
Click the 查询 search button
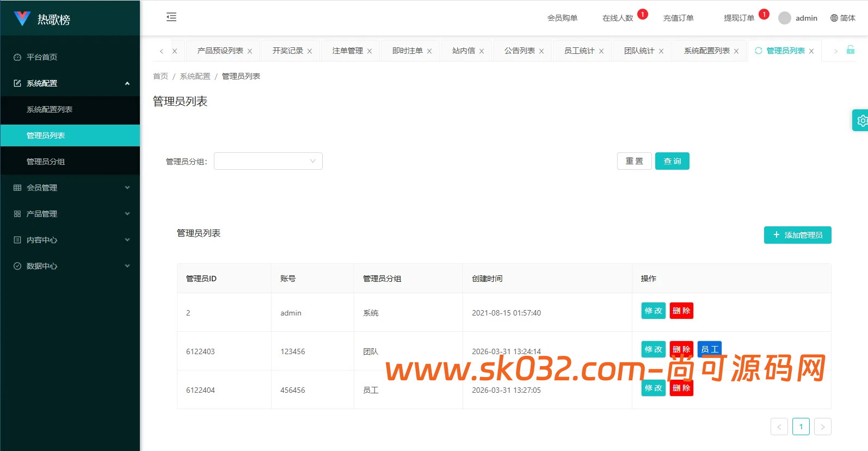point(672,161)
